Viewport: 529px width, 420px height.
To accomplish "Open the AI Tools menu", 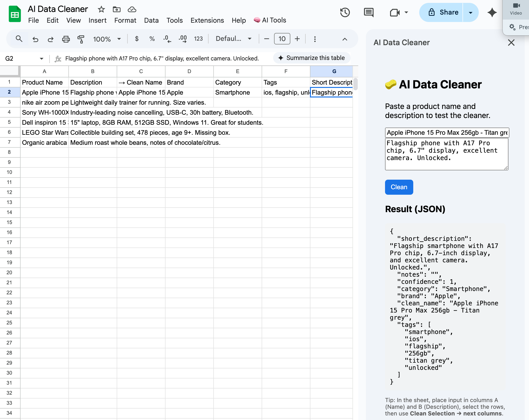I will [270, 20].
